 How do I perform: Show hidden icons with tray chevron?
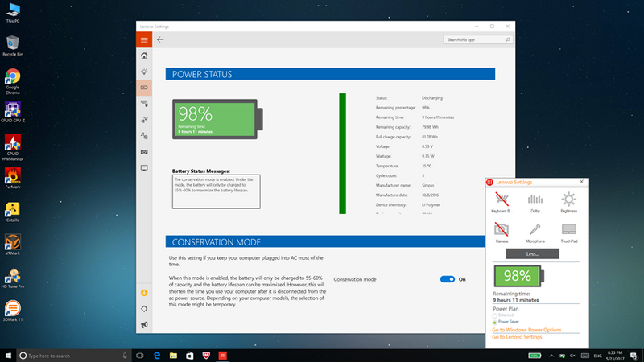click(551, 356)
